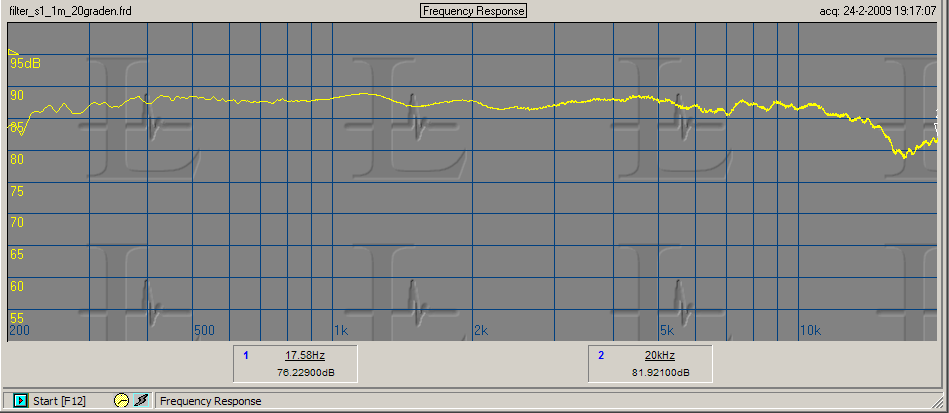
Task: Click the 2k frequency axis label
Action: 481,330
